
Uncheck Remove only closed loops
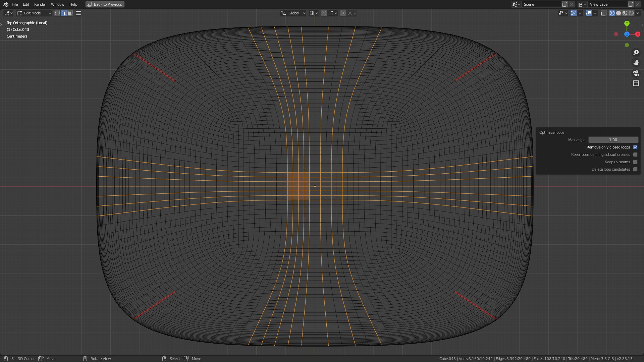[x=635, y=147]
